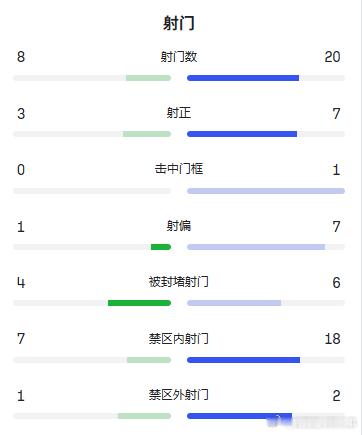This screenshot has width=362, height=435.
Task: Click the blue 禁区内射门 bar for 18
Action: point(243,360)
